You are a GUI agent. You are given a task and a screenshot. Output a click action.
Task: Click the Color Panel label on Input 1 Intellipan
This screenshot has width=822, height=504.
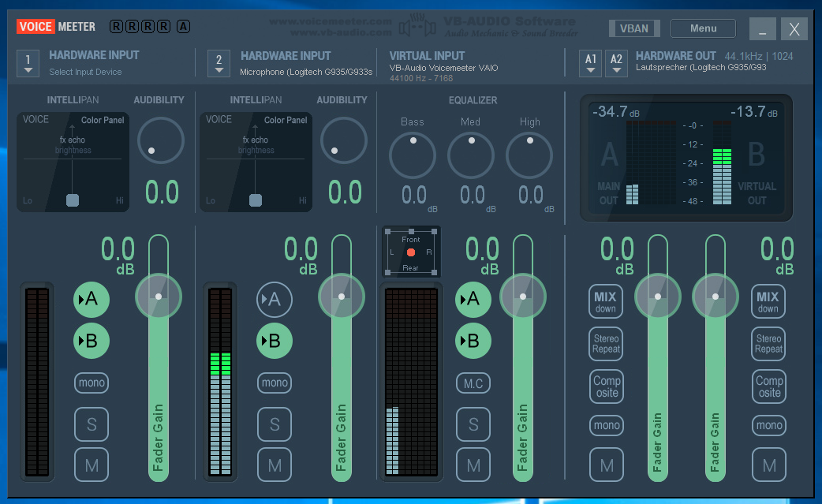103,120
